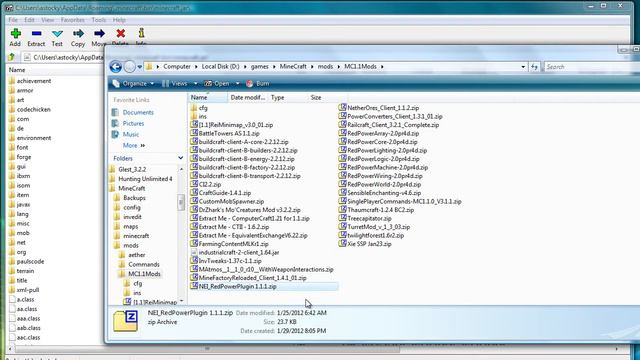Click the Burn toolbar button

tap(258, 83)
